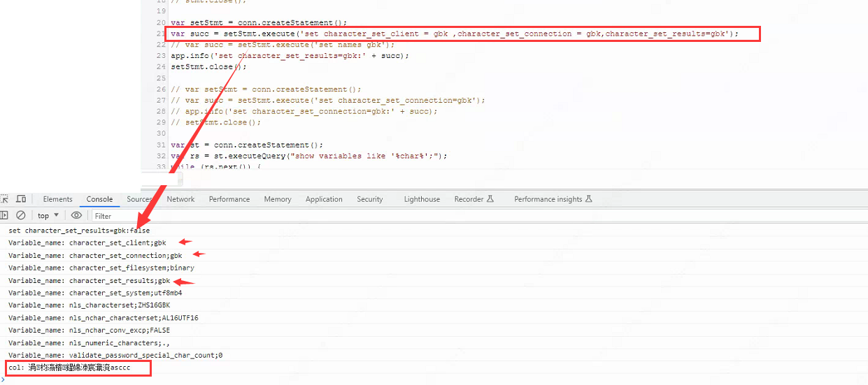Select the inspect element picker icon
Image resolution: width=868 pixels, height=385 pixels.
(5, 199)
